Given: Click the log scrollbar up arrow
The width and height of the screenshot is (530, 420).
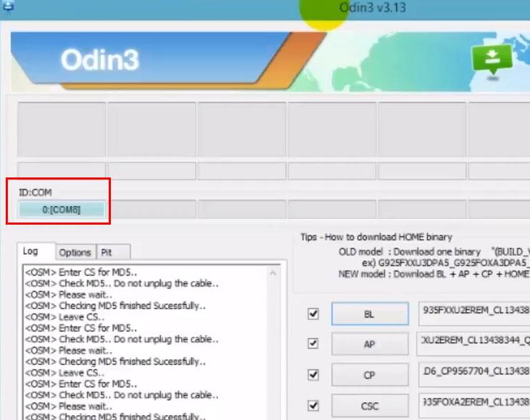Looking at the screenshot, I should (x=273, y=273).
